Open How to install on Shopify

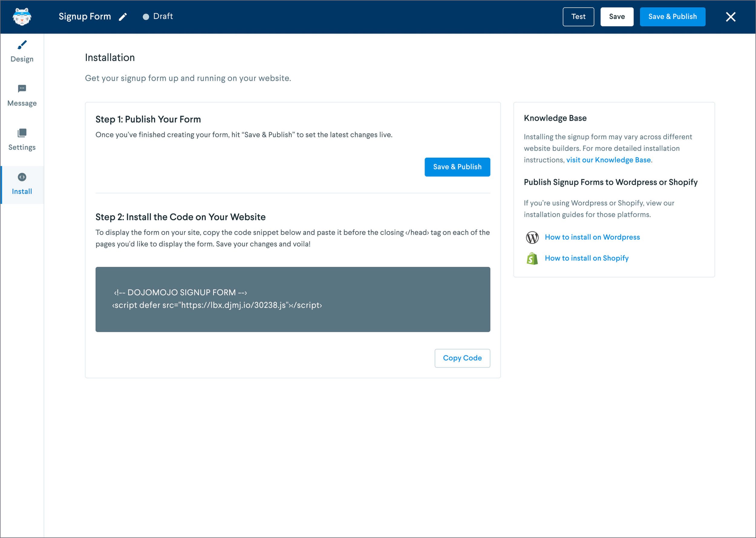pyautogui.click(x=587, y=258)
